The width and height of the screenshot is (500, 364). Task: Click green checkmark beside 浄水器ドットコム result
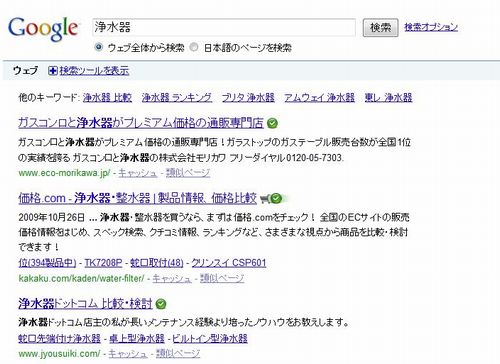click(161, 304)
